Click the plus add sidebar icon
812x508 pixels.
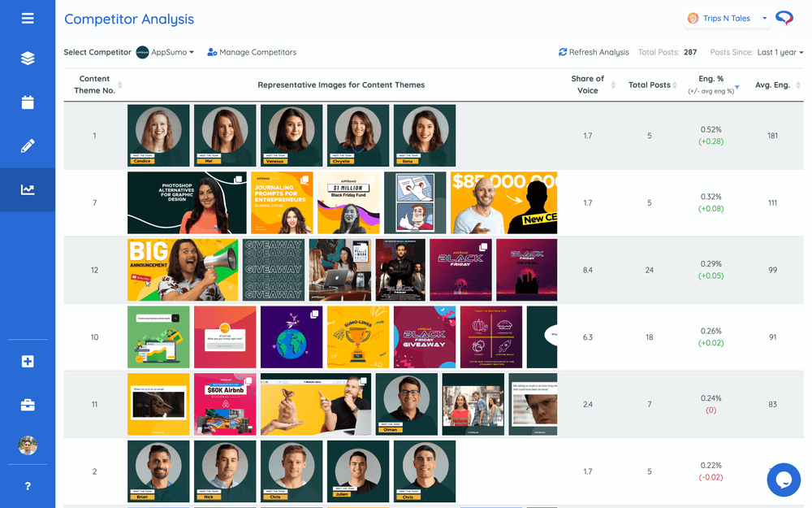(28, 361)
